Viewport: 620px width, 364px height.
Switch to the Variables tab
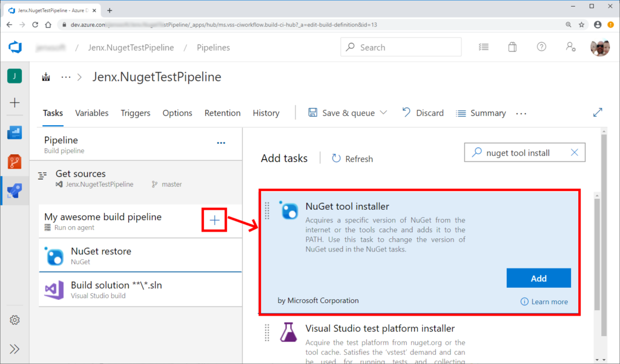coord(92,113)
